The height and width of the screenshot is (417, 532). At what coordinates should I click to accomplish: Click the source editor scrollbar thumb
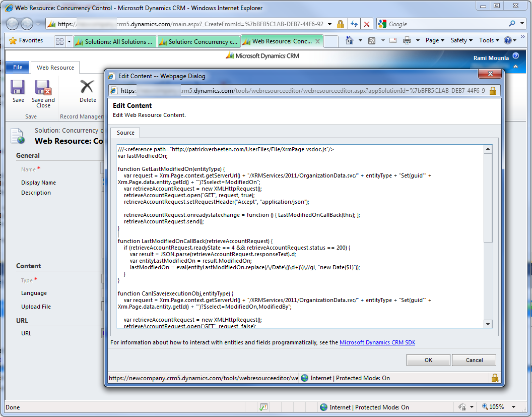pyautogui.click(x=488, y=198)
